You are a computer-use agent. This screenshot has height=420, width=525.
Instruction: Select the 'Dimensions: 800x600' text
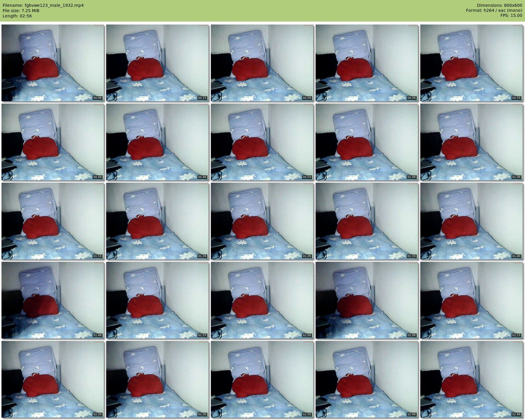click(x=499, y=5)
